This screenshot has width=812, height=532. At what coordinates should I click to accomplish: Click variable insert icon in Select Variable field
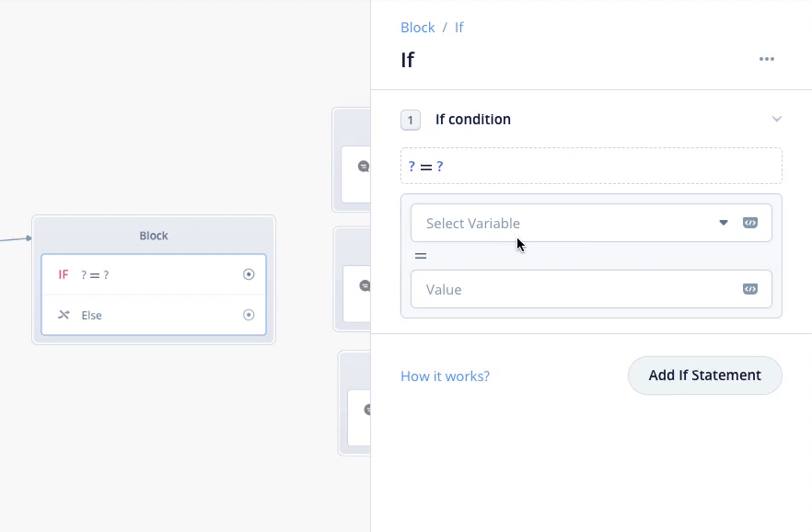[750, 223]
